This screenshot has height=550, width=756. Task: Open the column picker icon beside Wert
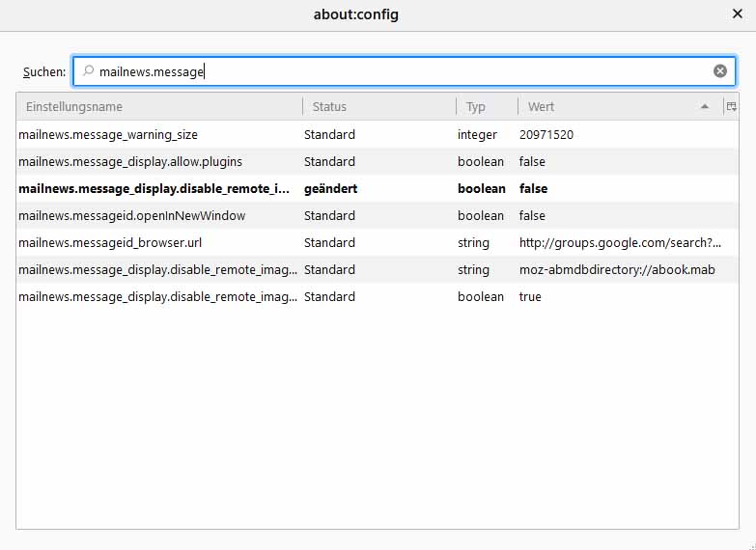coord(731,106)
